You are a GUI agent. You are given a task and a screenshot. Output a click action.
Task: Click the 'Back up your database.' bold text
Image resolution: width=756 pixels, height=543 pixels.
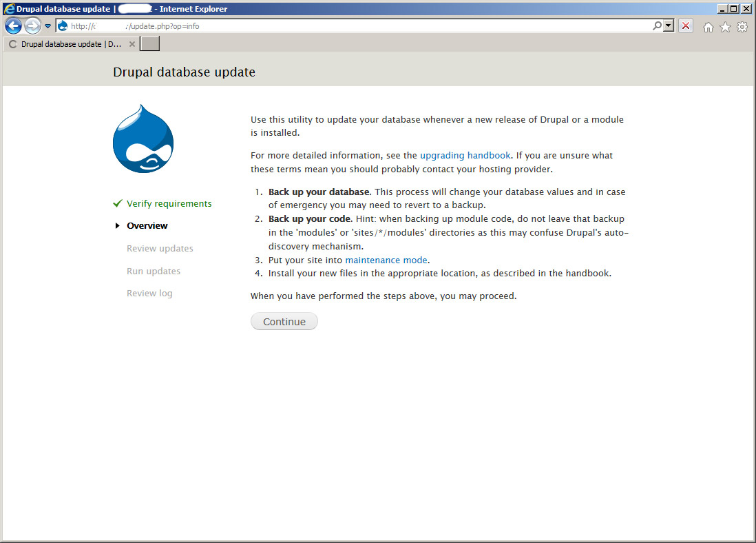pos(319,192)
